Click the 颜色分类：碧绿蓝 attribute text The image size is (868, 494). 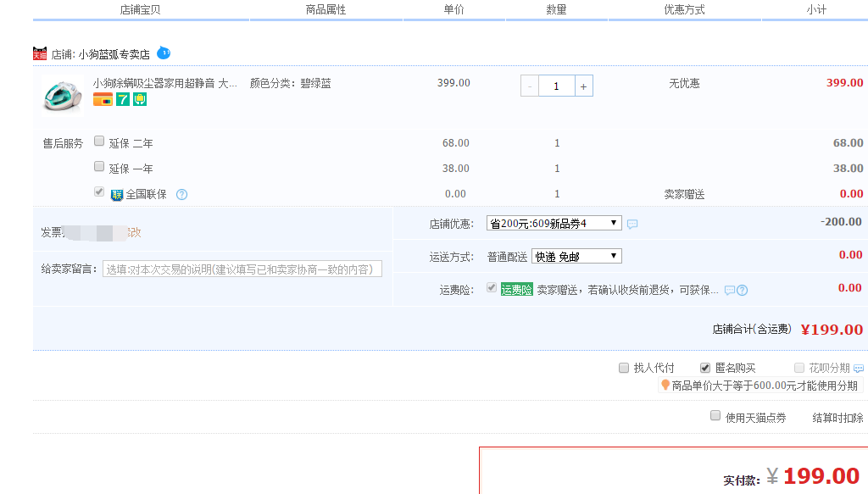point(291,84)
